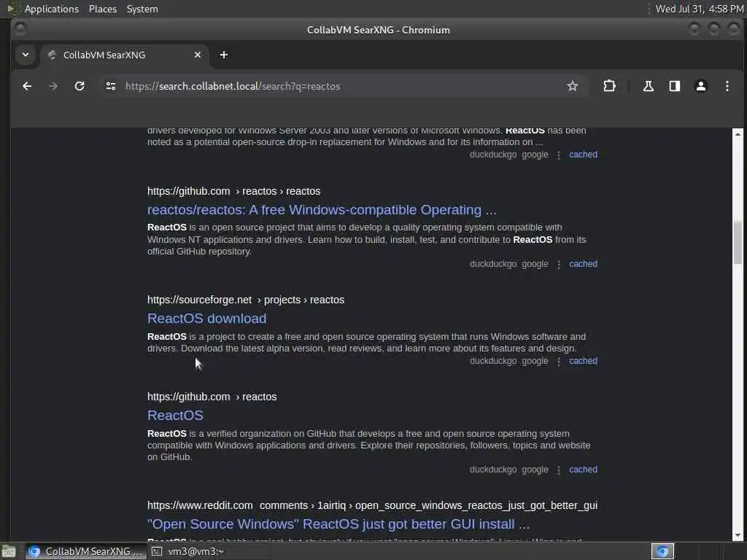
Task: Open the Extensions puzzle icon
Action: 609,86
